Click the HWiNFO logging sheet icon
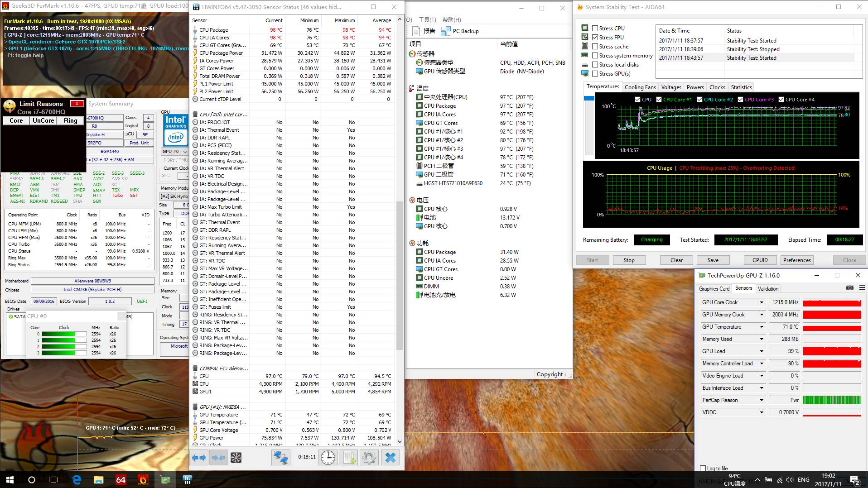 click(349, 458)
